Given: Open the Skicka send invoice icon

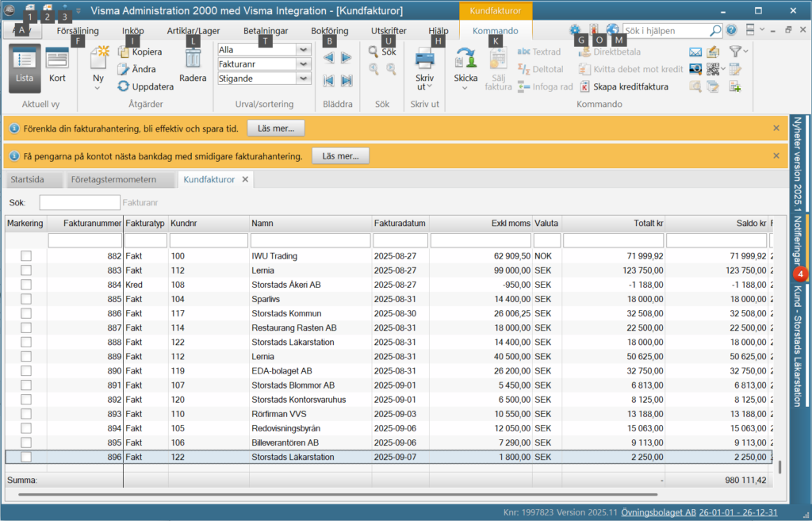Looking at the screenshot, I should 465,58.
